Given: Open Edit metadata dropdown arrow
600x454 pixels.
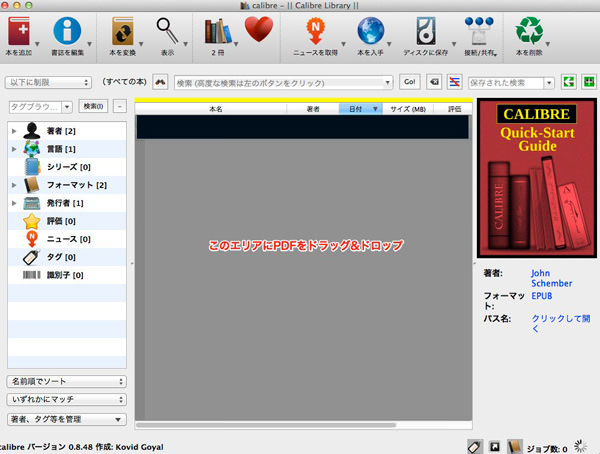Looking at the screenshot, I should 89,44.
